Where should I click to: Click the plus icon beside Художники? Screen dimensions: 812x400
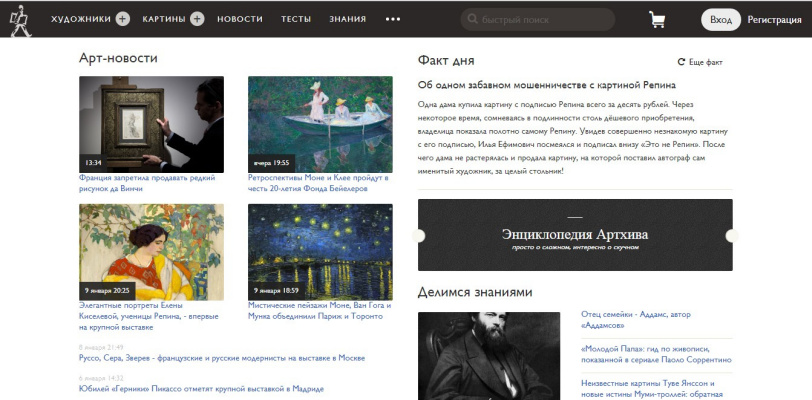pos(122,19)
